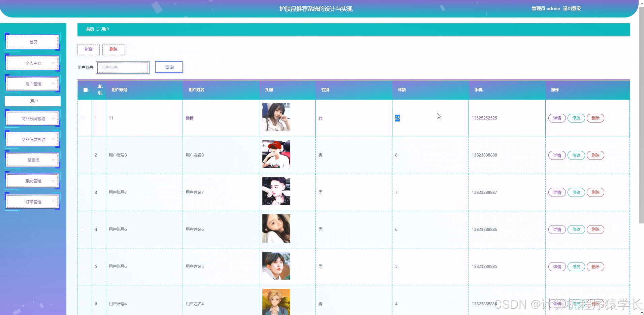This screenshot has width=644, height=315.
Task: Click 删除 for user 杨杨 row
Action: click(595, 118)
